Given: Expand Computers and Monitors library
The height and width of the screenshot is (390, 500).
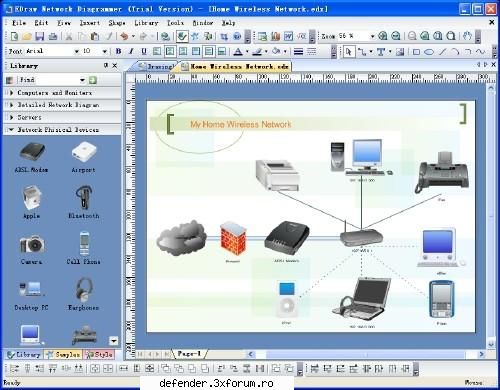Looking at the screenshot, I should [62, 93].
